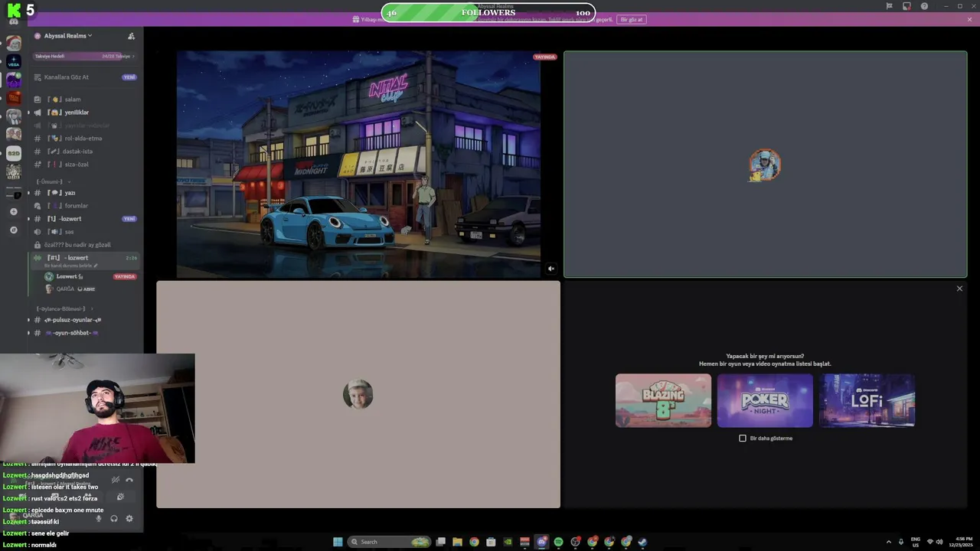Open the -lozwert text channel marked YENİ
This screenshot has height=551, width=980.
84,219
